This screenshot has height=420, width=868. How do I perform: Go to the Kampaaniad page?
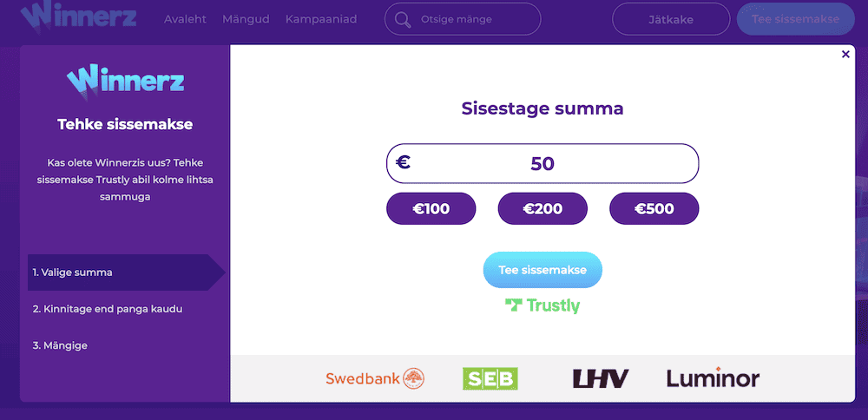(321, 19)
